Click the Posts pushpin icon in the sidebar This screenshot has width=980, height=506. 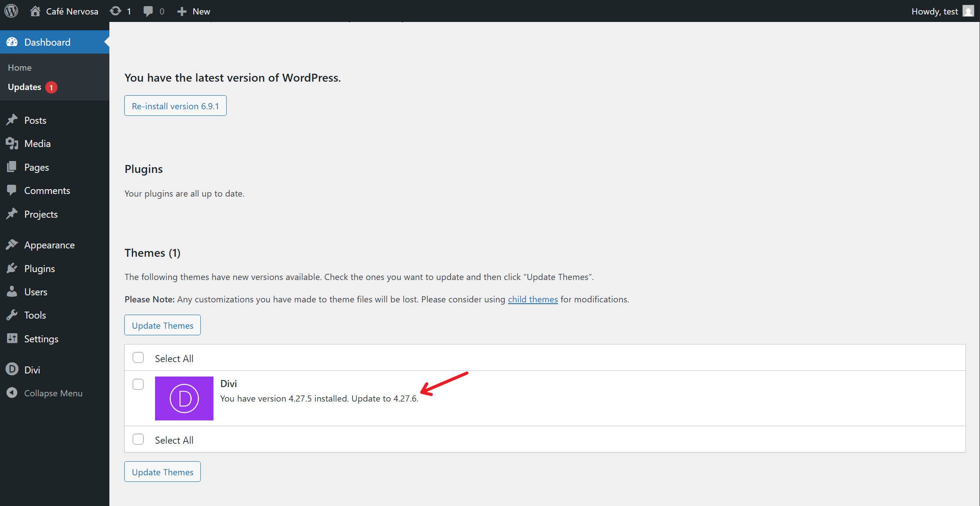pos(12,120)
